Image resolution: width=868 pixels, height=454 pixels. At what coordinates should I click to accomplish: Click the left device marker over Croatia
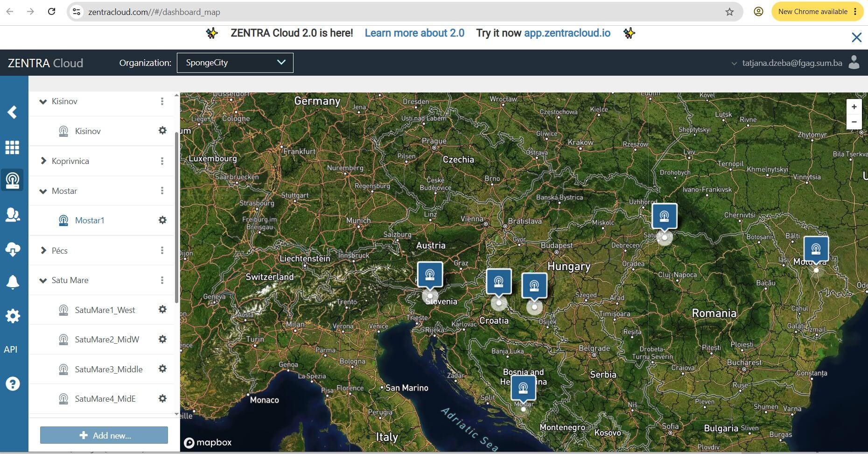click(498, 282)
